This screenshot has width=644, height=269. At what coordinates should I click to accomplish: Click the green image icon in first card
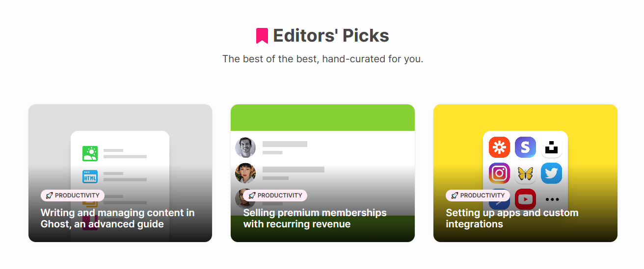pyautogui.click(x=90, y=153)
